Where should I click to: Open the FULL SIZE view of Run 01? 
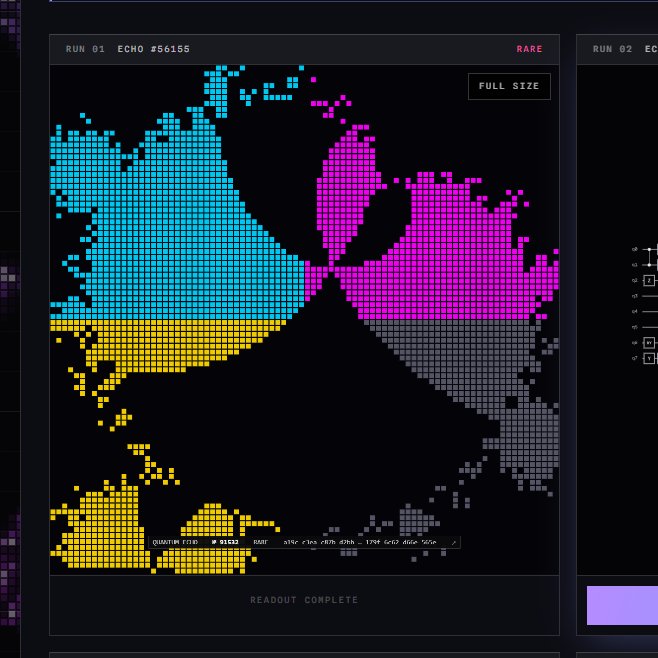pos(509,86)
